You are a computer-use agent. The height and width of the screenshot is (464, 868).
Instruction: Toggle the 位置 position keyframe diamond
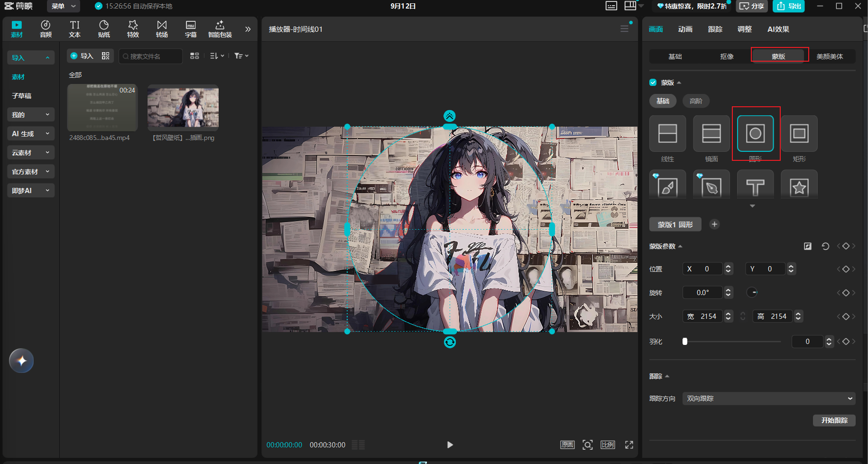[x=846, y=269]
